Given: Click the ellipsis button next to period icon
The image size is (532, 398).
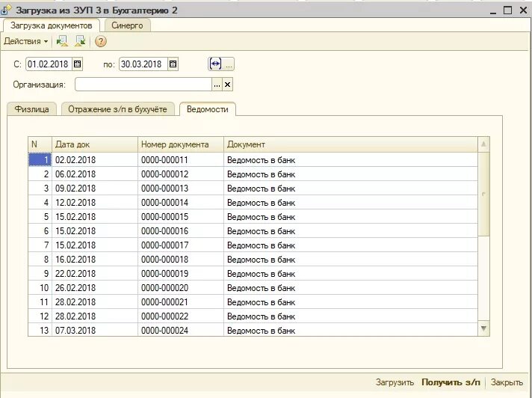Looking at the screenshot, I should point(229,64).
